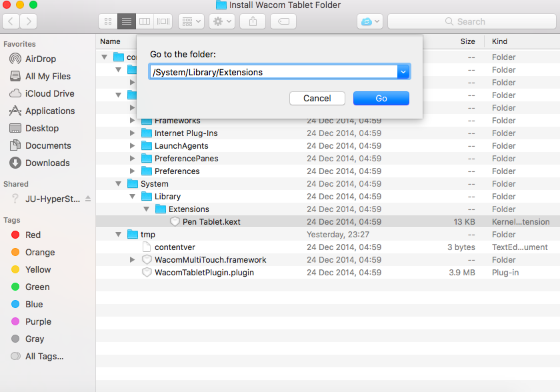Screen dimensions: 560x392
Task: Switch to icon view
Action: pos(108,21)
